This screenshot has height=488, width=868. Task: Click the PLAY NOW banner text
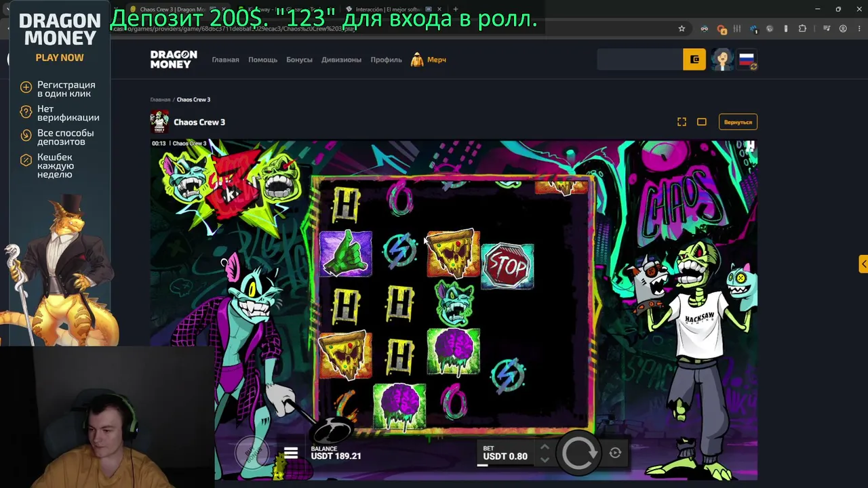tap(60, 58)
